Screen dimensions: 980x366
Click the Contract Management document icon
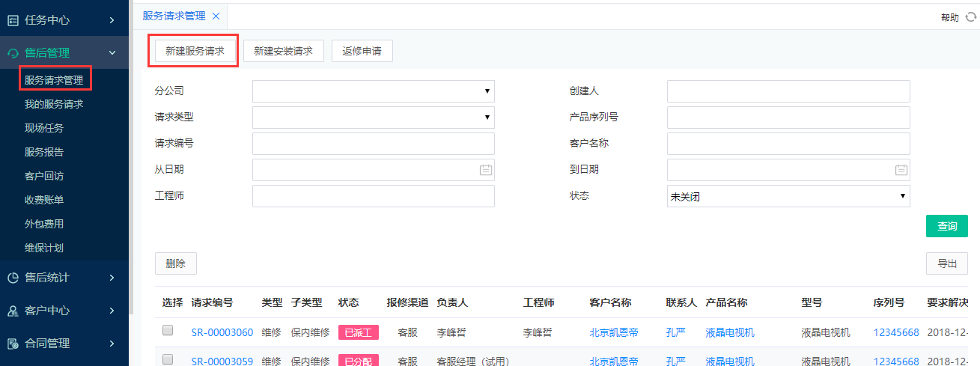[x=13, y=344]
